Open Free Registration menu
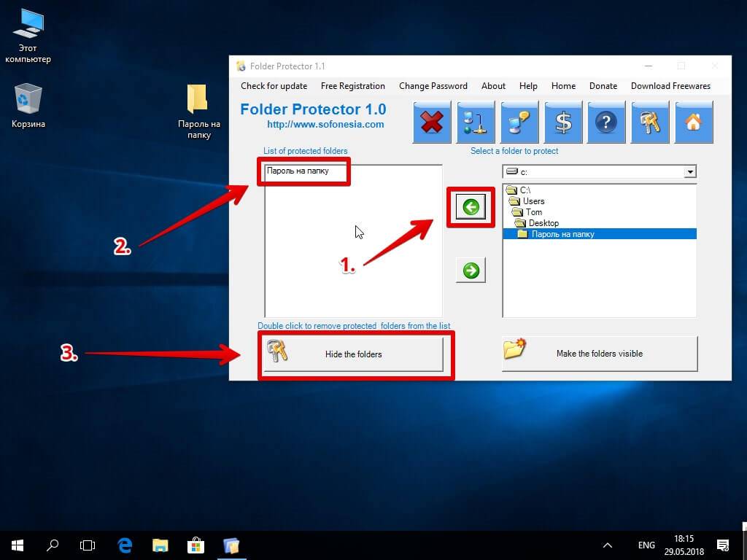747x560 pixels. pos(353,86)
